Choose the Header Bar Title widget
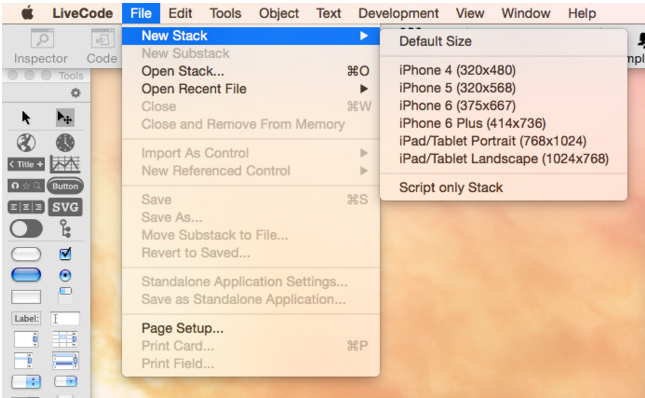 tap(26, 164)
